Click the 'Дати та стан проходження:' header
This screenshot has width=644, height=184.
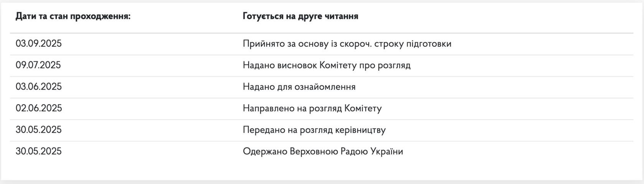pyautogui.click(x=73, y=16)
